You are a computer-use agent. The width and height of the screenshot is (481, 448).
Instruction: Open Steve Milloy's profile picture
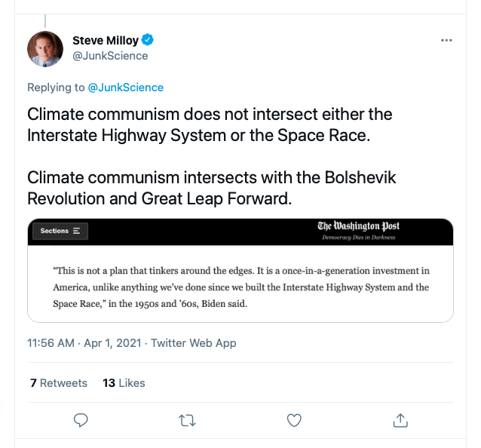click(45, 48)
